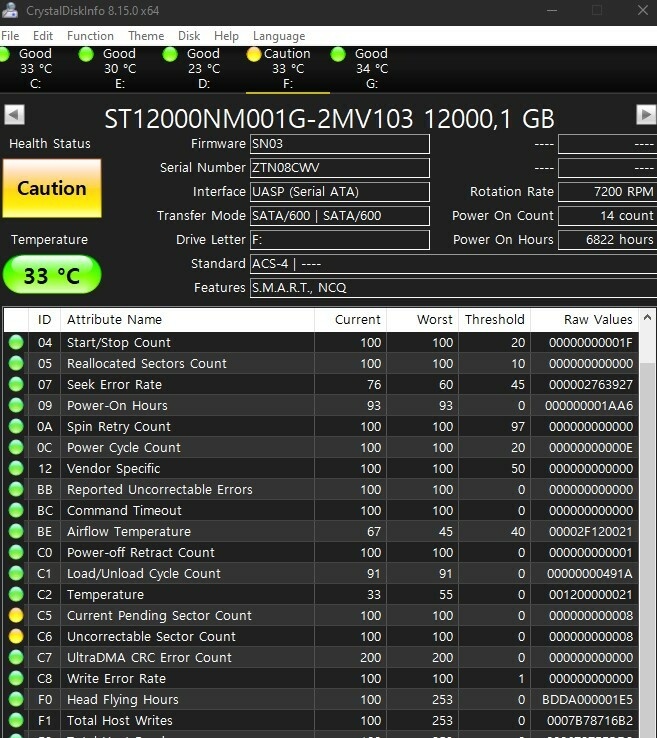Viewport: 657px width, 738px height.
Task: Select disk C: Good 33 °C
Action: [x=28, y=69]
